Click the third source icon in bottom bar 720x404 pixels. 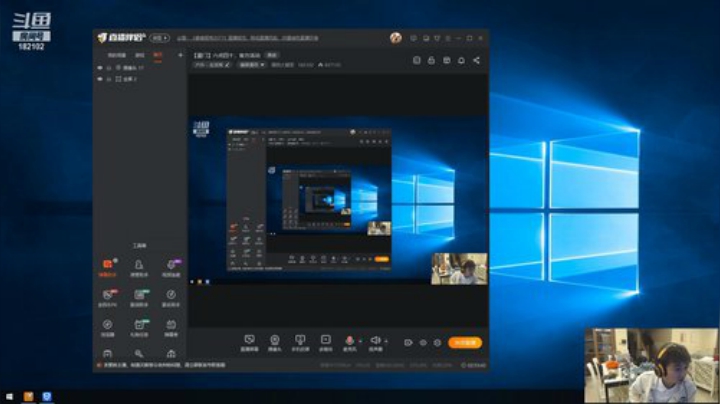click(300, 342)
